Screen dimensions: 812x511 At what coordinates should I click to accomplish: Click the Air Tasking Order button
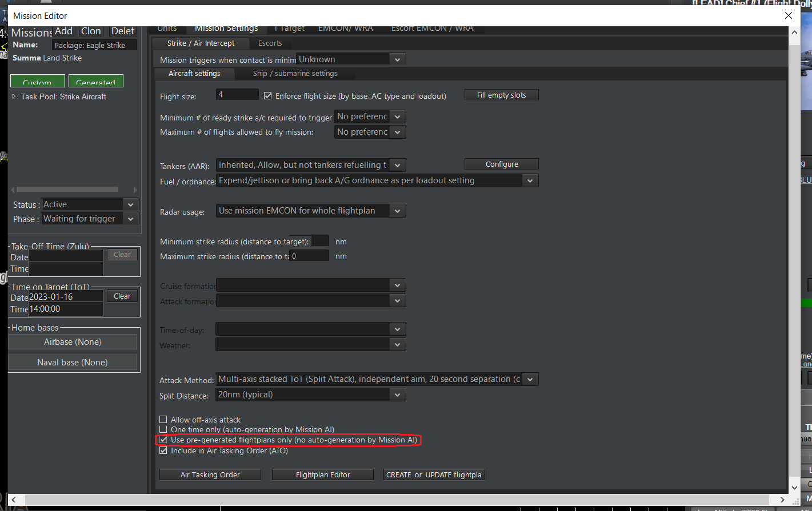click(x=210, y=475)
